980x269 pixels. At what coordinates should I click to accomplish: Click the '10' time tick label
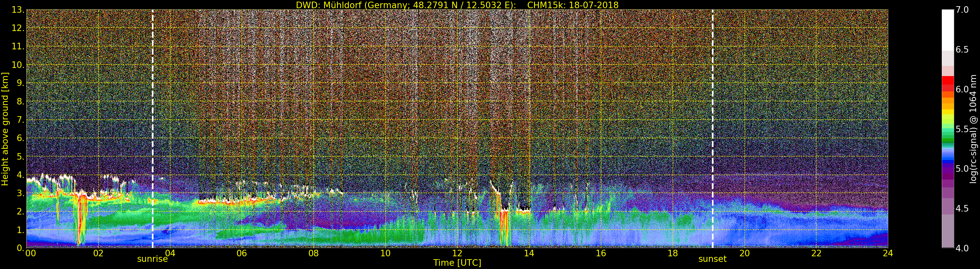click(x=385, y=253)
